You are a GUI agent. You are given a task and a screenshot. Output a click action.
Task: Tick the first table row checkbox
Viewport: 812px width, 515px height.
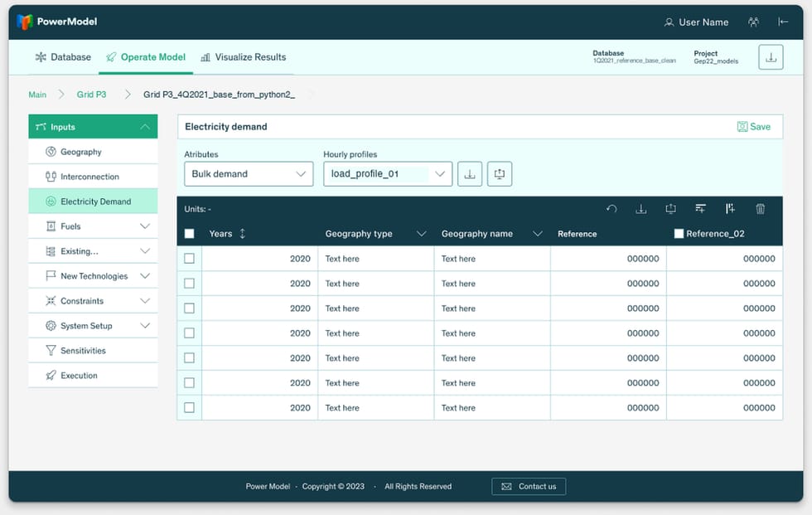coord(190,259)
